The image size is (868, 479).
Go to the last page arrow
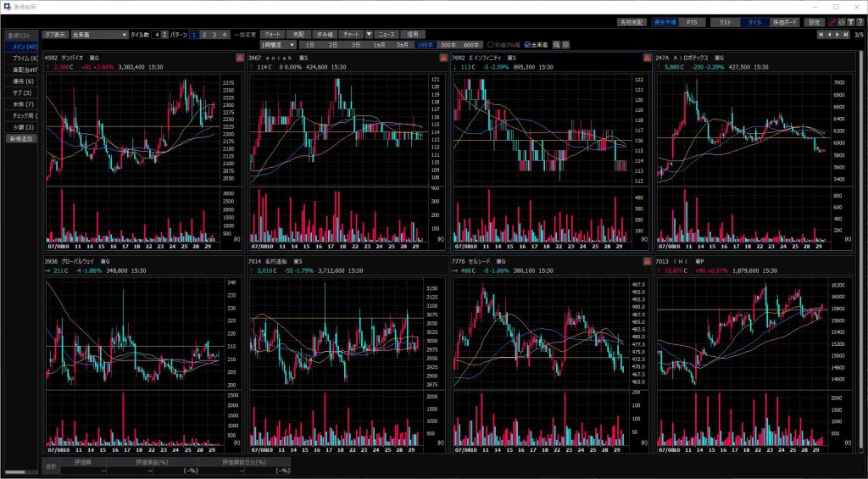846,35
